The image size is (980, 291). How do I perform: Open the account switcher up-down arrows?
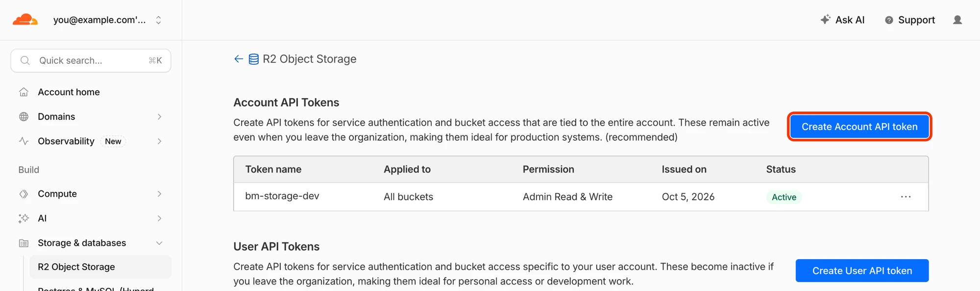point(158,20)
